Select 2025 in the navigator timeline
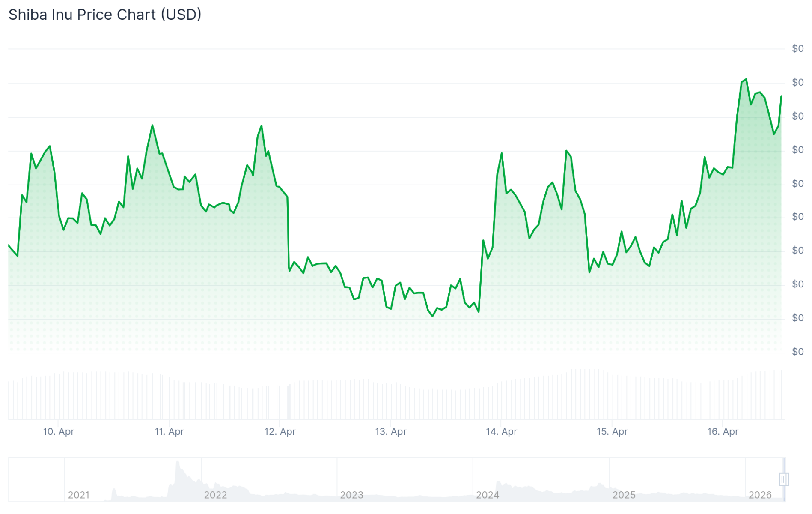The width and height of the screenshot is (812, 514). point(624,495)
